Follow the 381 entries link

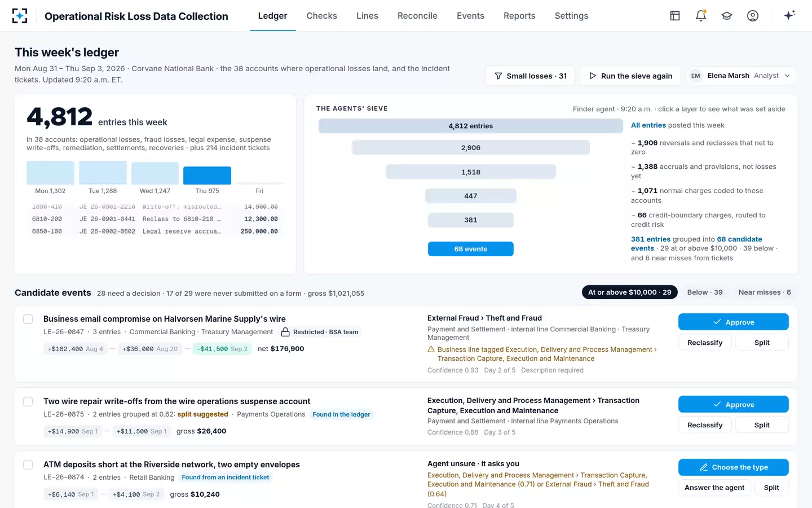[651, 239]
